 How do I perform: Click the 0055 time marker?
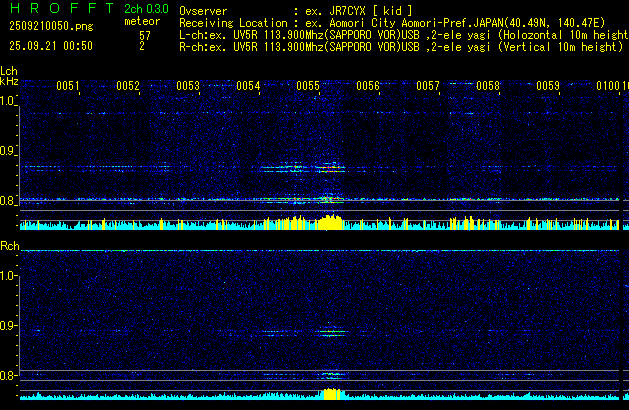point(308,86)
